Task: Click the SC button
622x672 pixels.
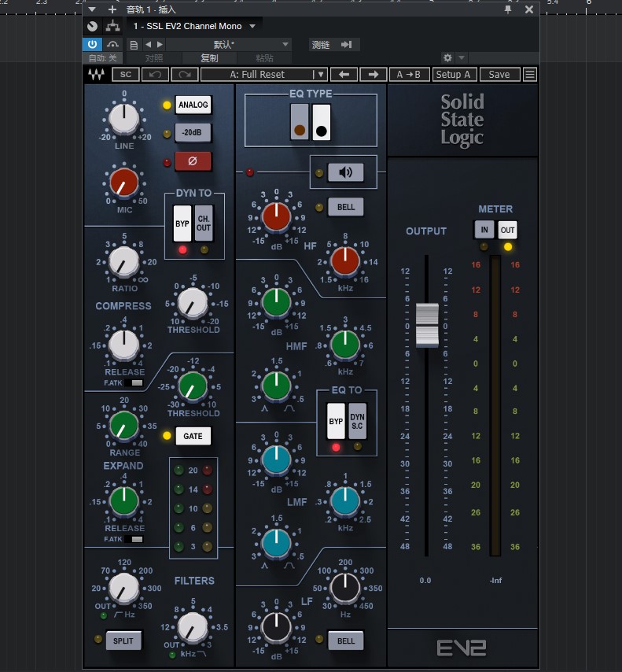Action: (x=126, y=75)
